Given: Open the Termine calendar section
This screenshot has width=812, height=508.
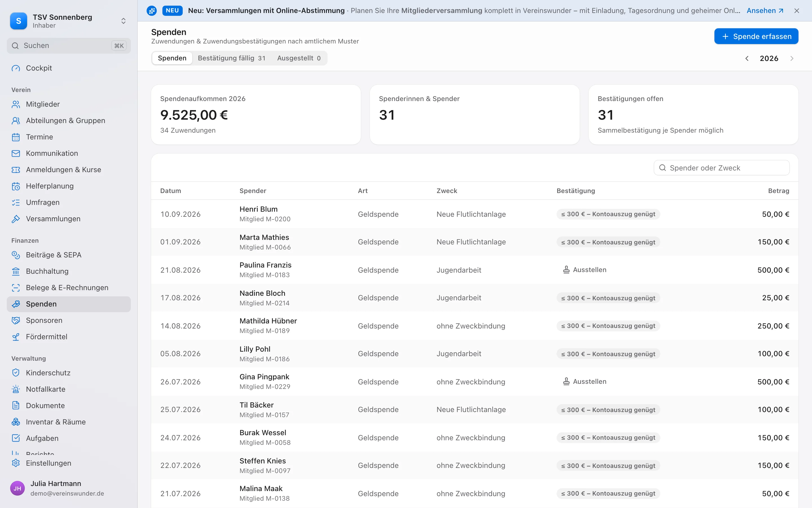Looking at the screenshot, I should [69, 137].
